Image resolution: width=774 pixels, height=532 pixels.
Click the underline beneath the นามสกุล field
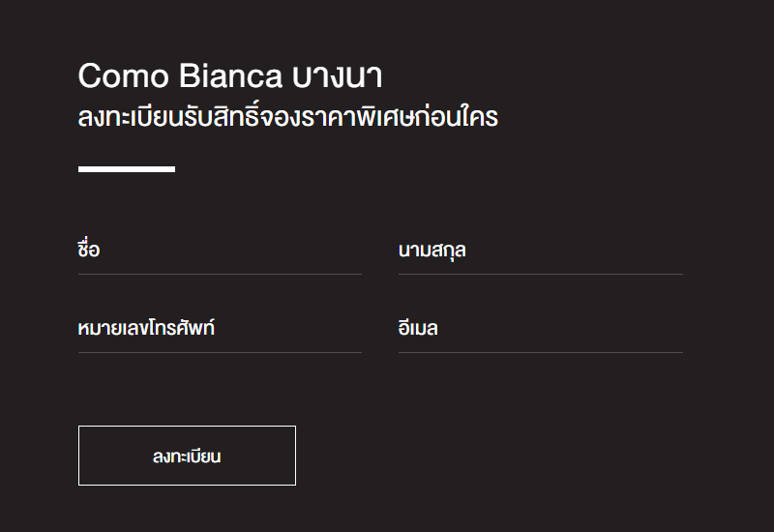click(x=540, y=275)
